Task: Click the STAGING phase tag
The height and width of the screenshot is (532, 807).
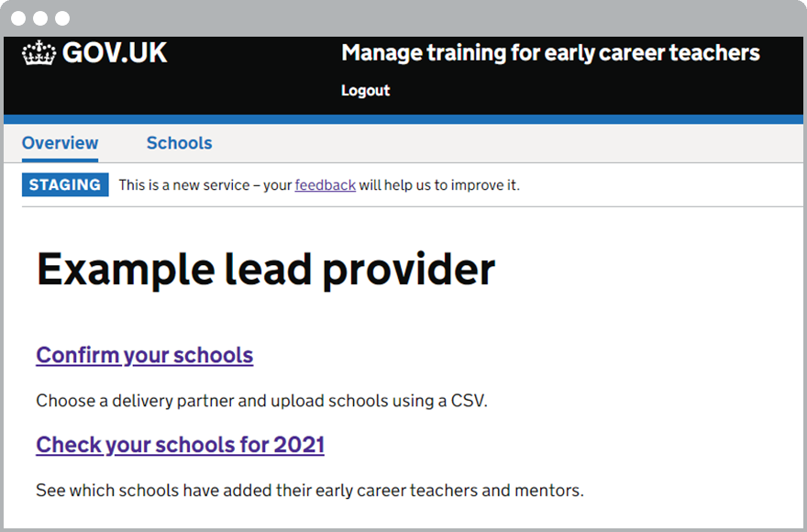Action: [x=65, y=185]
